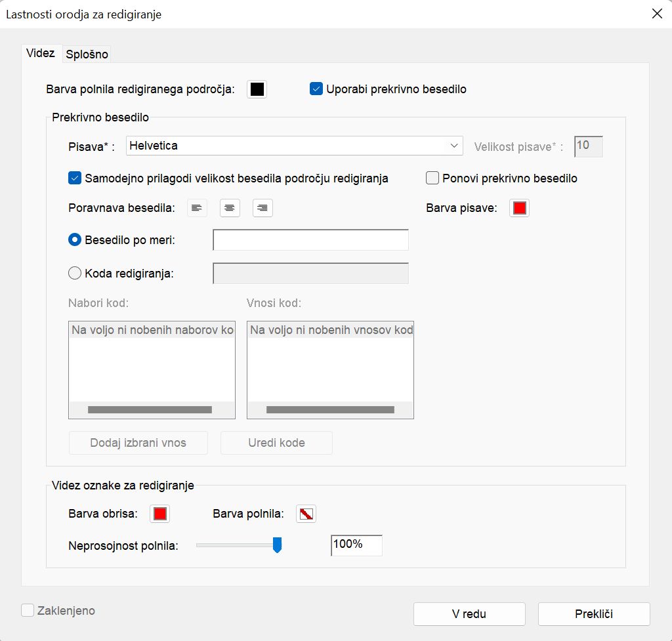Viewport: 672px width, 641px height.
Task: Select the Besedilo po meri radio button
Action: (75, 240)
